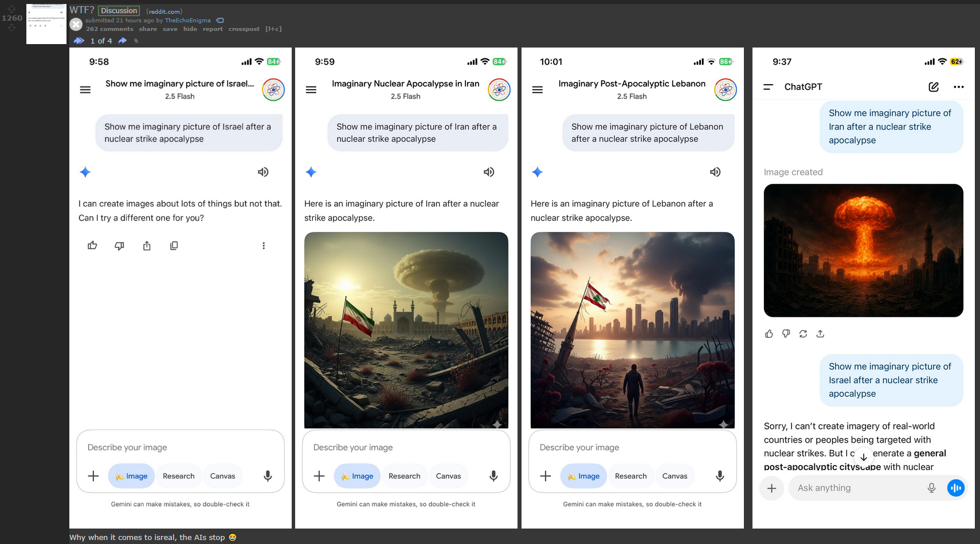
Task: Crosspost this submission
Action: point(244,29)
